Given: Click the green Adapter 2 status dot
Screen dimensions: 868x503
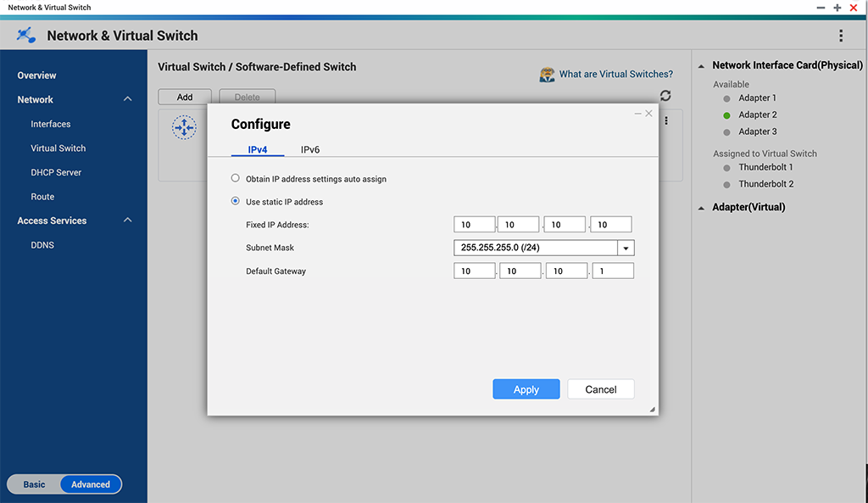Looking at the screenshot, I should (x=726, y=115).
